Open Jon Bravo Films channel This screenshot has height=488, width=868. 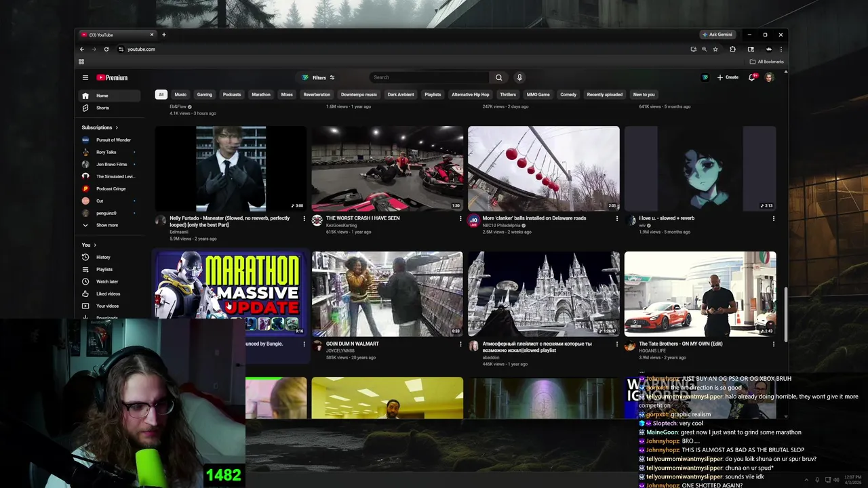coord(108,164)
